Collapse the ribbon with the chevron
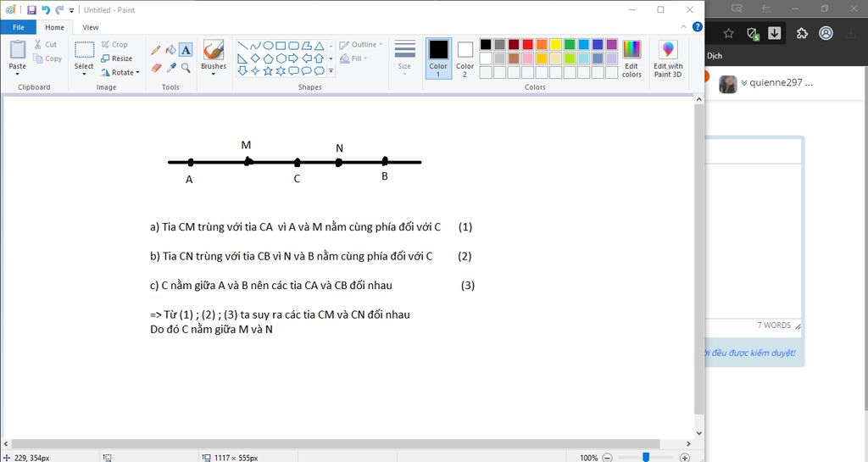Screen dimensions: 868x462 (x=684, y=26)
